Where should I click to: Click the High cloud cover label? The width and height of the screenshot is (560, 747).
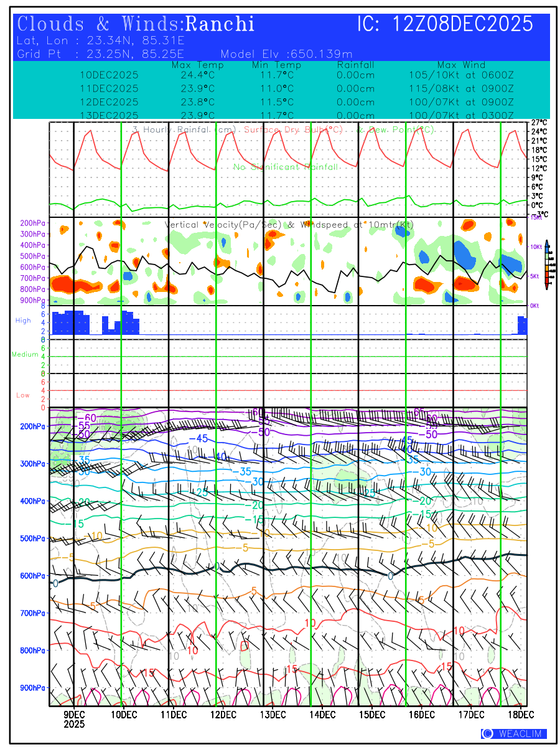(23, 321)
